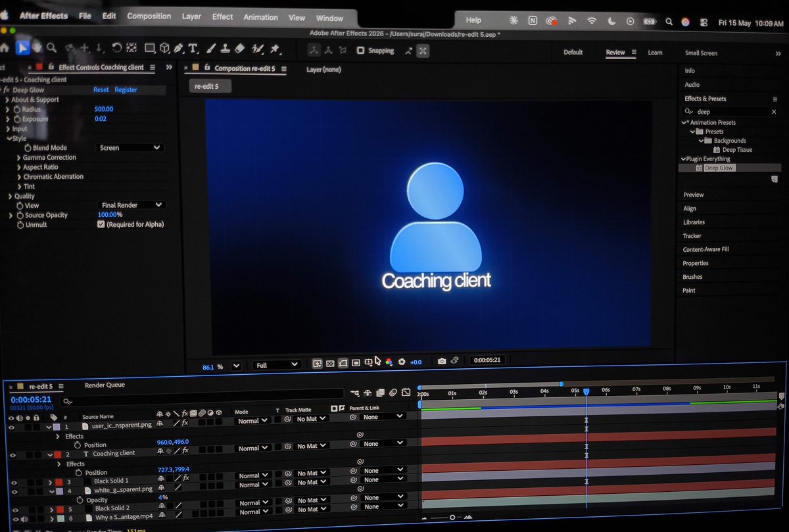Select the Brush tool

point(211,48)
